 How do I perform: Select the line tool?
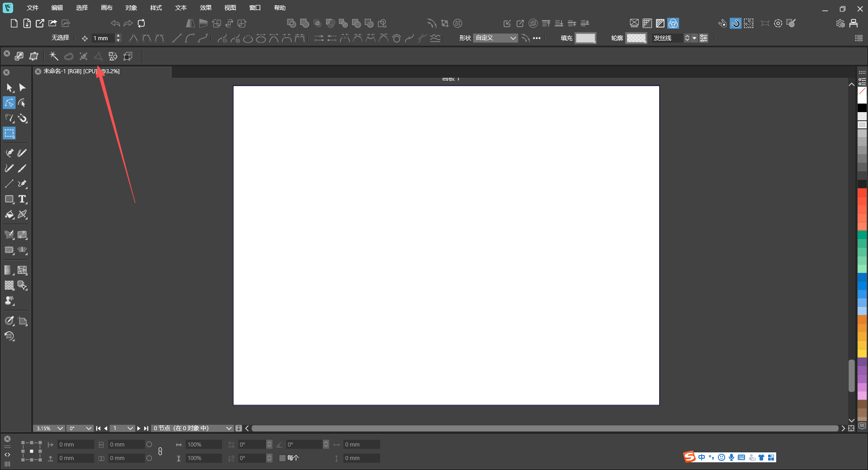9,184
